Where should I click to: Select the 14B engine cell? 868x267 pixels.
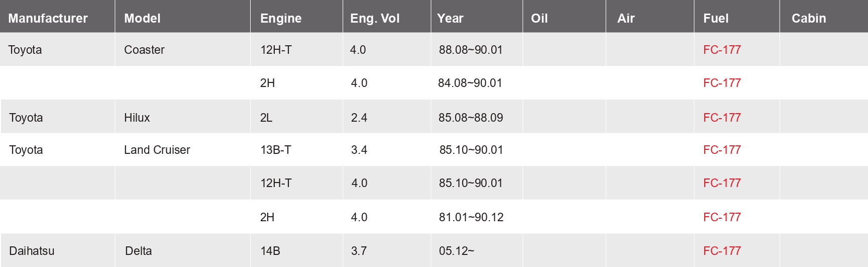coord(270,251)
